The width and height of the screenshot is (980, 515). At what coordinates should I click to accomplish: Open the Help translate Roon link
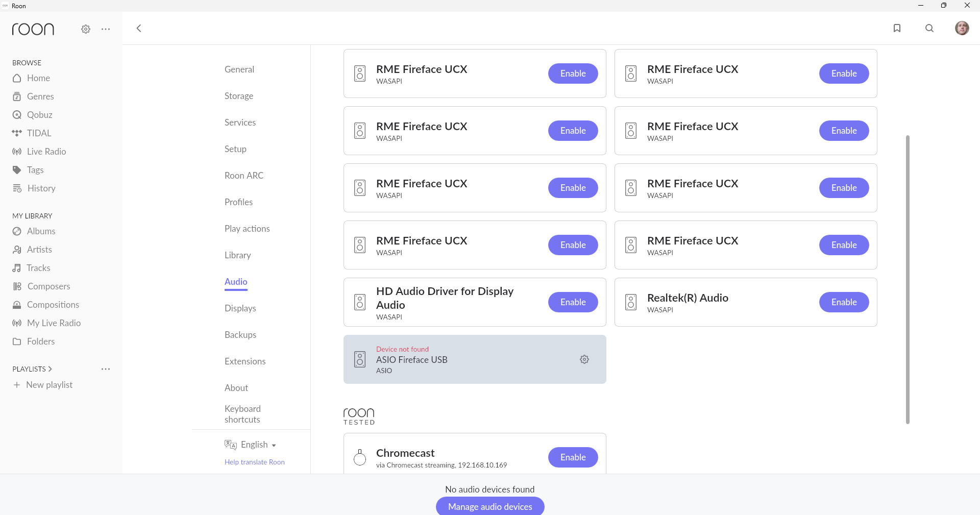click(x=255, y=462)
